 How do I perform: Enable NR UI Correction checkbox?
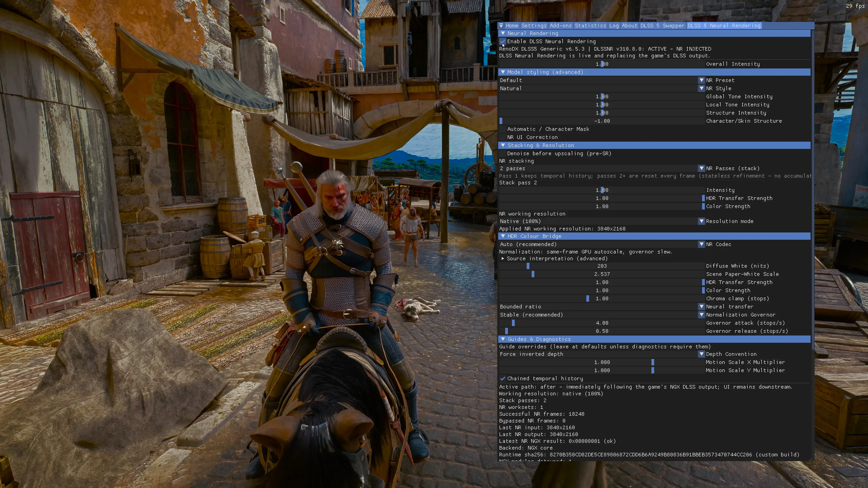pos(502,137)
